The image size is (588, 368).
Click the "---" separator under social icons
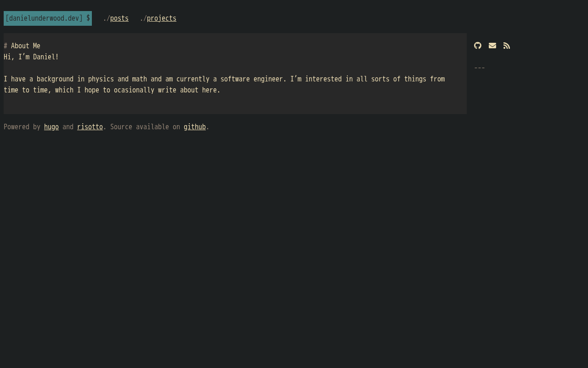coord(480,68)
